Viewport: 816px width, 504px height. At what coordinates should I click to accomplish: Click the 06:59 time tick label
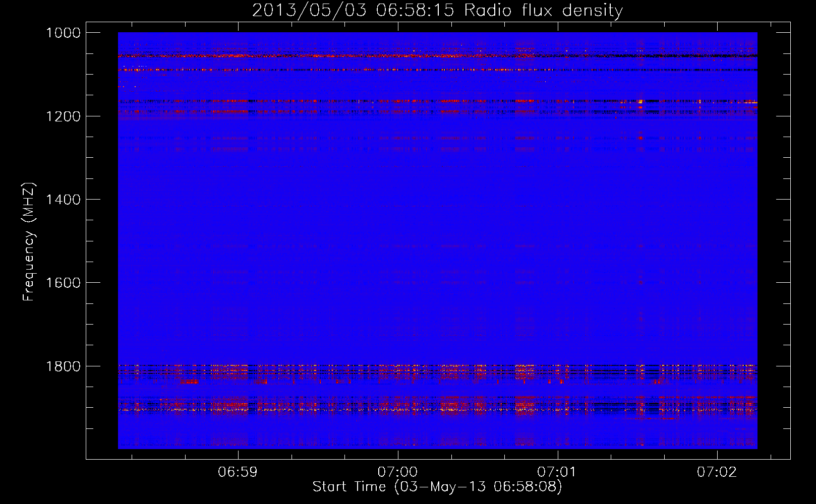238,472
